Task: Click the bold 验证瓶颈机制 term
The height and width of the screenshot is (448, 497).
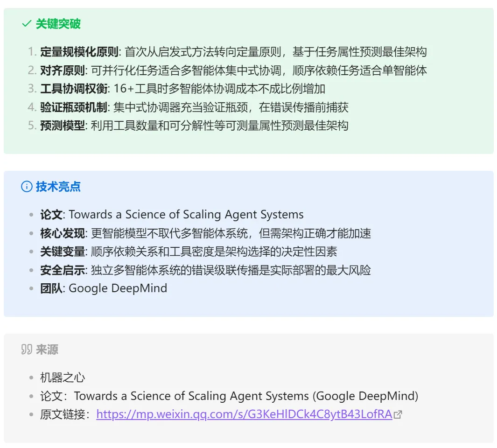Action: click(x=74, y=107)
